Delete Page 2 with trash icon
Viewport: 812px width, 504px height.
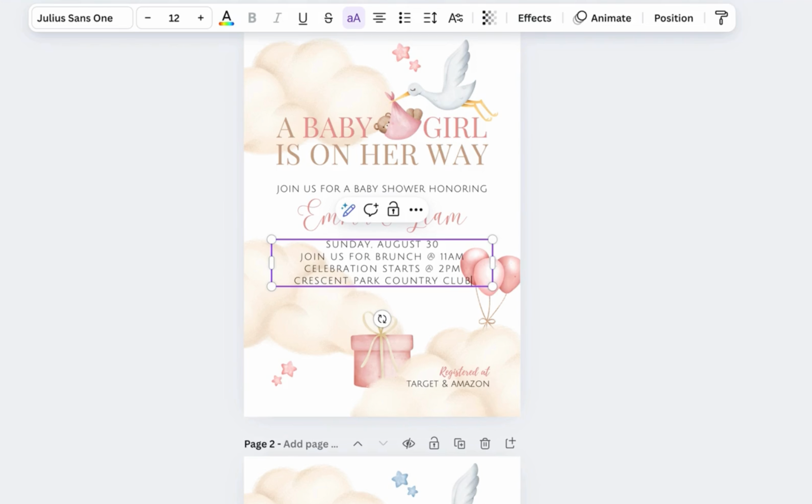coord(485,444)
